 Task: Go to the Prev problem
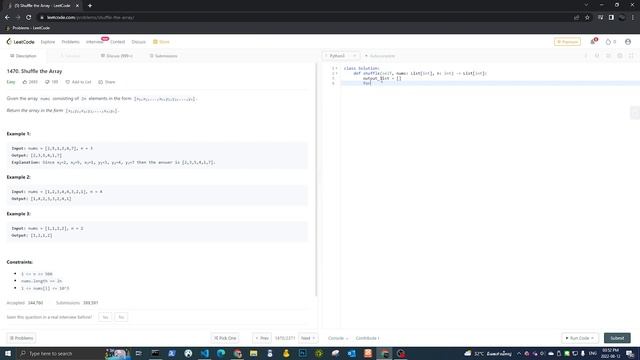pos(262,338)
